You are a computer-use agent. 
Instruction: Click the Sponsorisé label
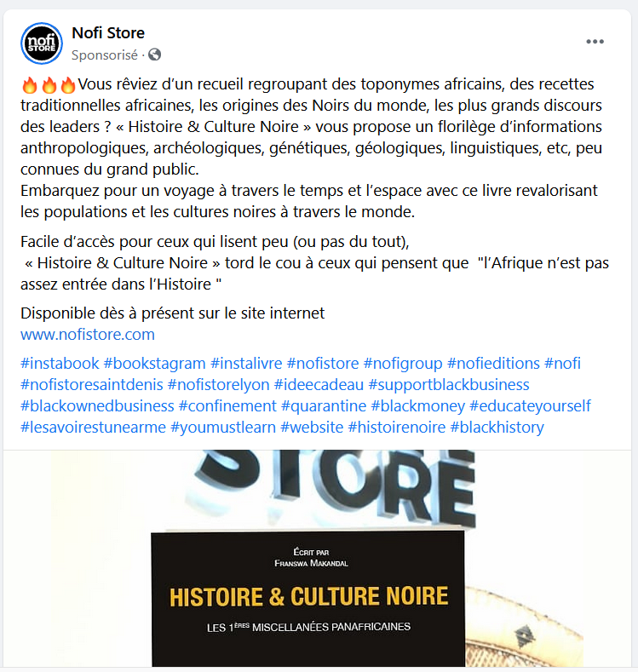click(x=105, y=55)
